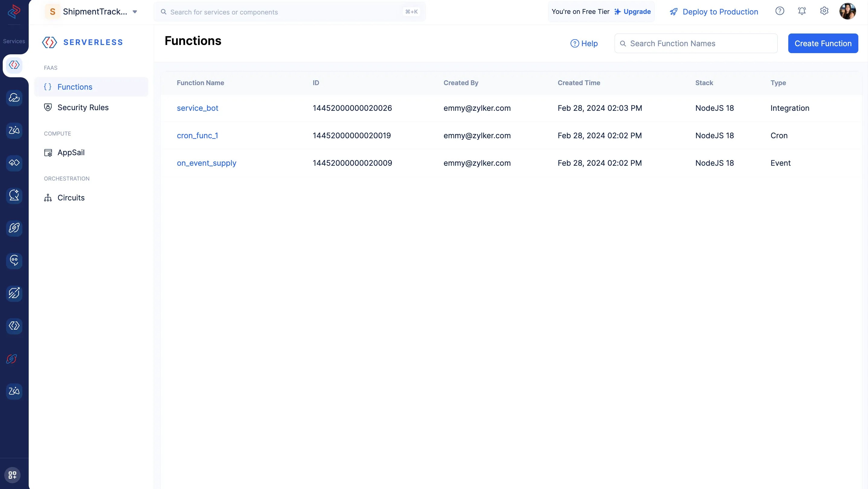This screenshot has width=868, height=489.
Task: Click the help question mark icon in top bar
Action: point(780,11)
